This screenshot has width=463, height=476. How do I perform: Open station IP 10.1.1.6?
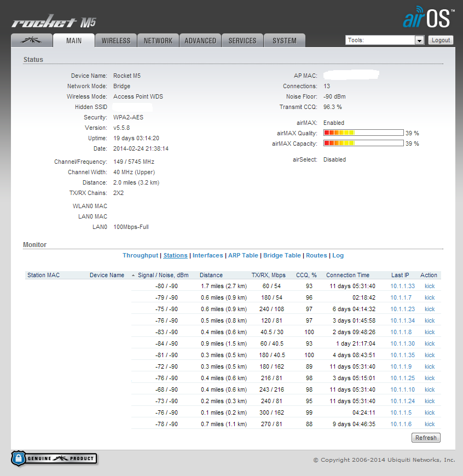point(401,425)
